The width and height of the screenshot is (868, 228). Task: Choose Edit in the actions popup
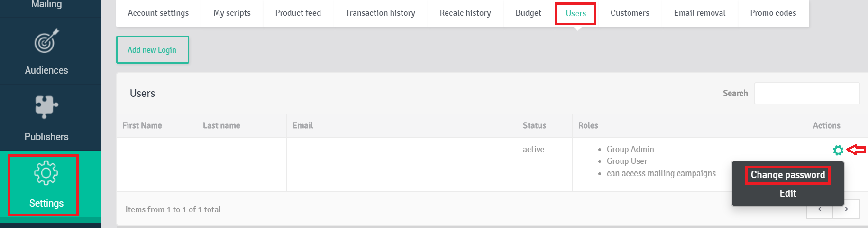pos(787,193)
